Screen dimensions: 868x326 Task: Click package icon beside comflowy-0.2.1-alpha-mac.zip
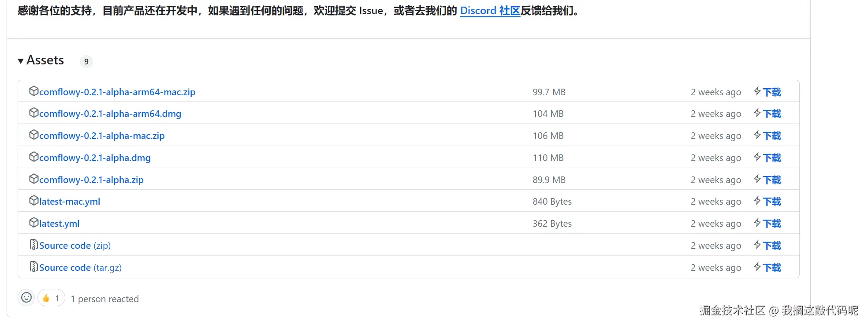point(34,135)
